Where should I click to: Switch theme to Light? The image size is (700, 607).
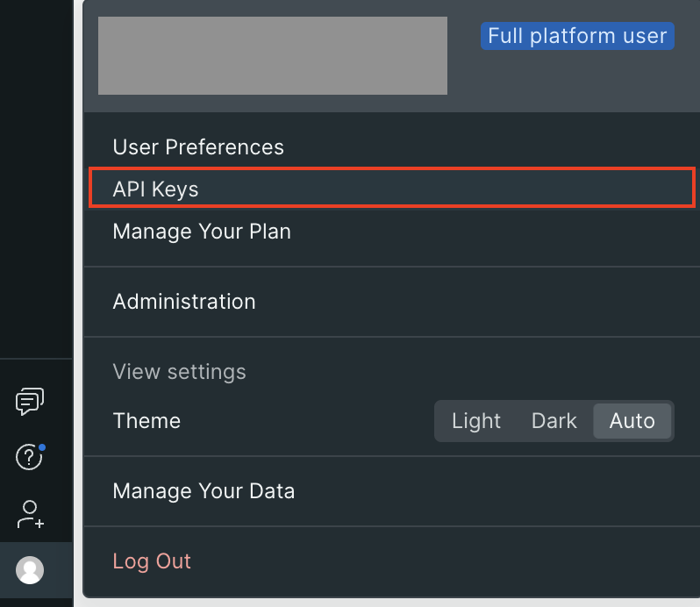(475, 421)
